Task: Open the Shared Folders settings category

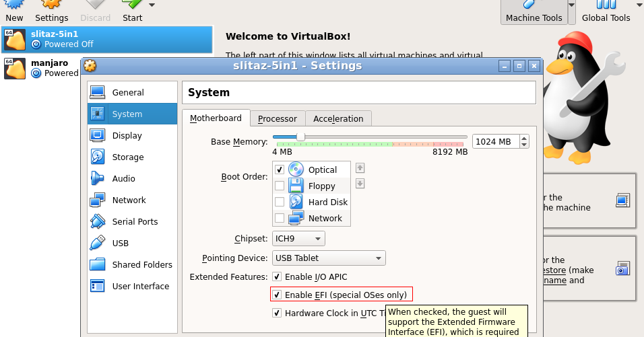Action: pyautogui.click(x=132, y=264)
